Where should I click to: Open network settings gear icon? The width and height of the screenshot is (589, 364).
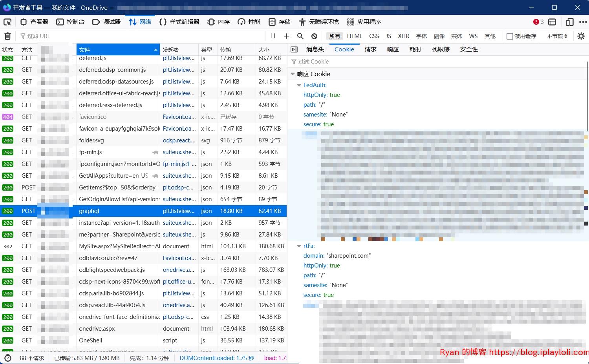581,36
